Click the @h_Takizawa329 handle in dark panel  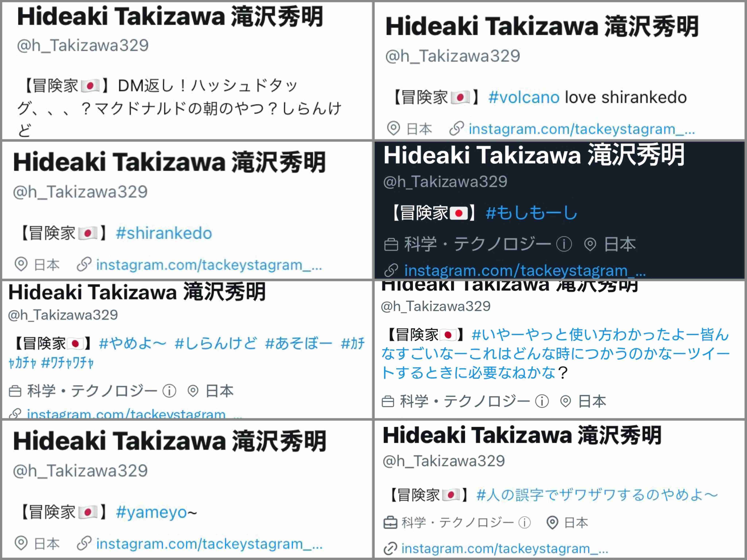coord(445,182)
